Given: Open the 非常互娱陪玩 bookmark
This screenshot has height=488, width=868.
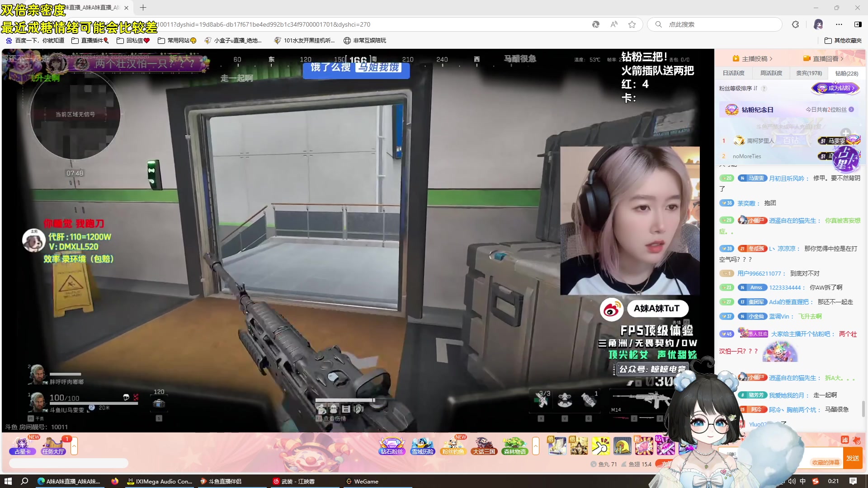Looking at the screenshot, I should (365, 41).
